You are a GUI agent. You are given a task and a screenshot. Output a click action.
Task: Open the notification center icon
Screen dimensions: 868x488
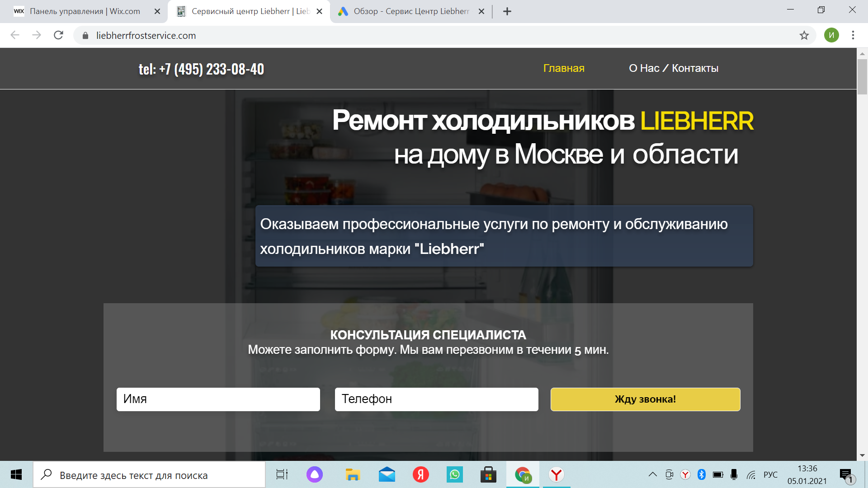click(x=846, y=475)
